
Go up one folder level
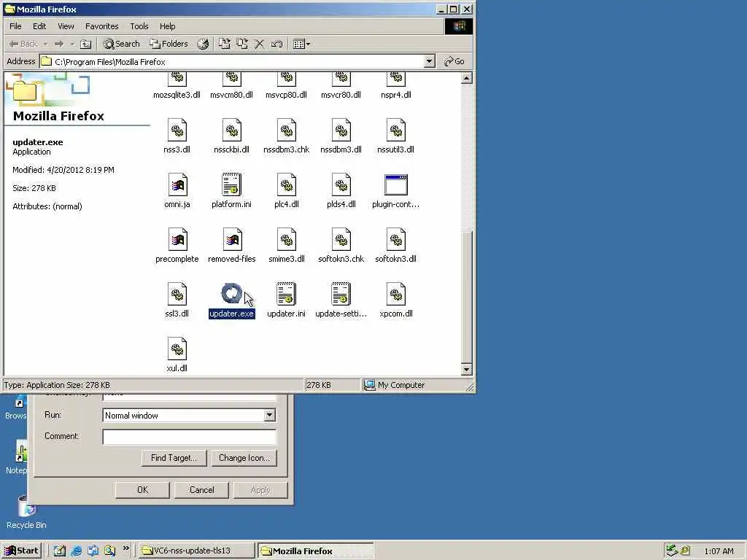tap(85, 44)
